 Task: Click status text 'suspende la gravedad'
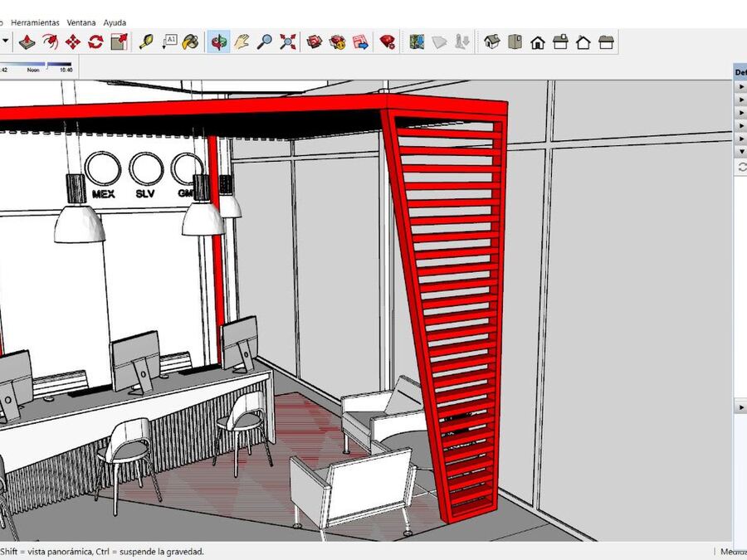point(162,552)
